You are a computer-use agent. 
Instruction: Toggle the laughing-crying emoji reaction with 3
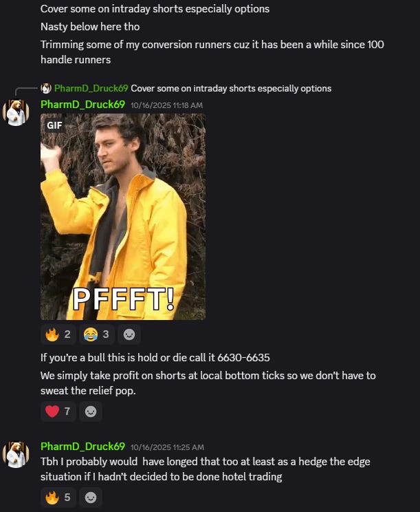[x=96, y=334]
